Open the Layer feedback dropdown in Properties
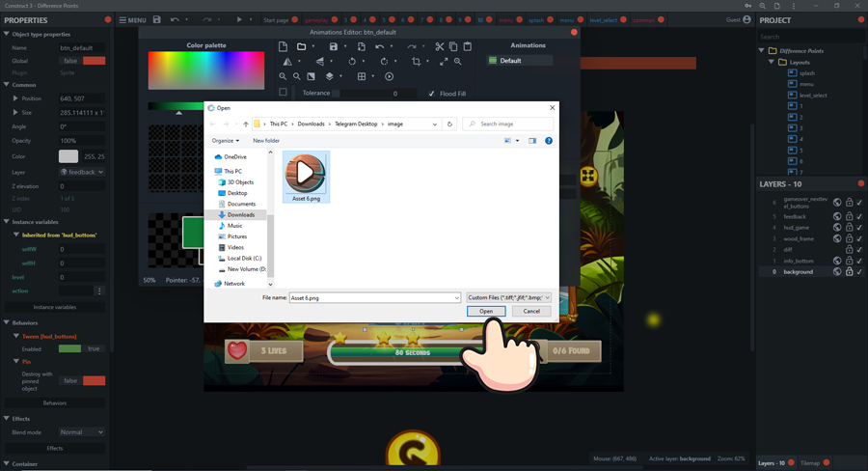Viewport: 868px width, 471px height. click(x=82, y=173)
